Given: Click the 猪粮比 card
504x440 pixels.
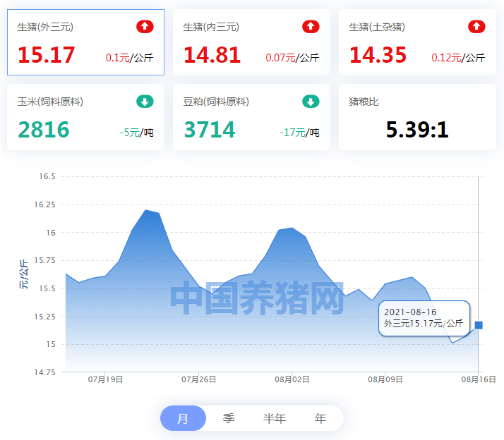Looking at the screenshot, I should (x=417, y=117).
